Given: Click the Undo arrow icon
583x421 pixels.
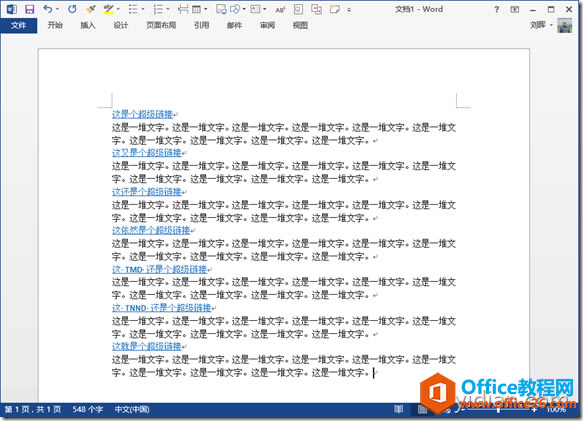Looking at the screenshot, I should (x=48, y=9).
